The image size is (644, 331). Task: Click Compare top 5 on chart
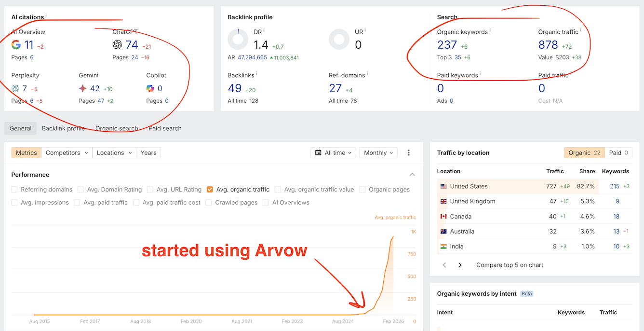coord(510,265)
